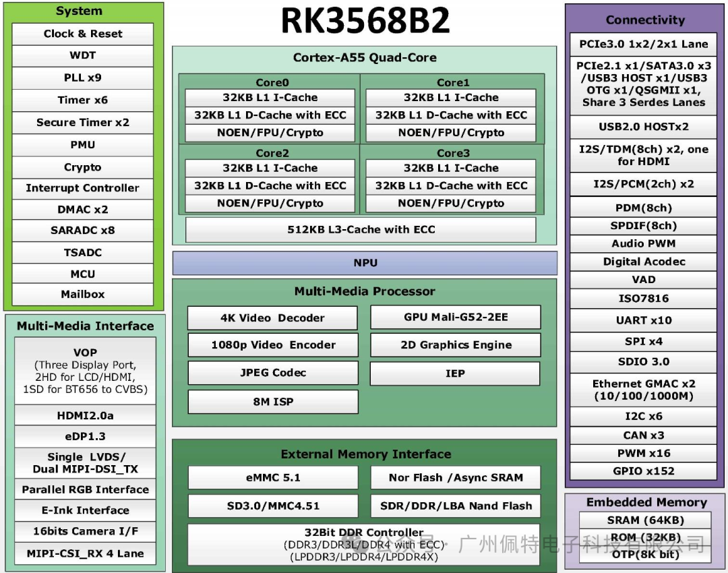Select the eMMC 5.1 block
Image resolution: width=728 pixels, height=573 pixels.
(272, 477)
